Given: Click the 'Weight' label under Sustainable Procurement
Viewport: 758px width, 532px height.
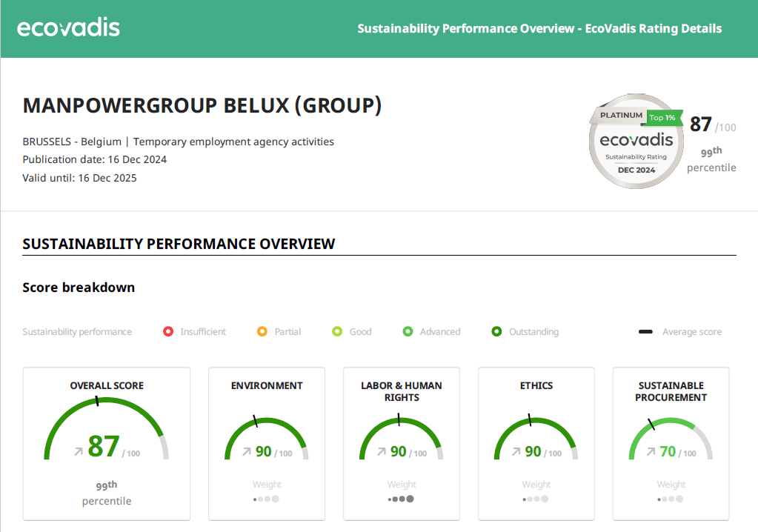Looking at the screenshot, I should tap(671, 484).
